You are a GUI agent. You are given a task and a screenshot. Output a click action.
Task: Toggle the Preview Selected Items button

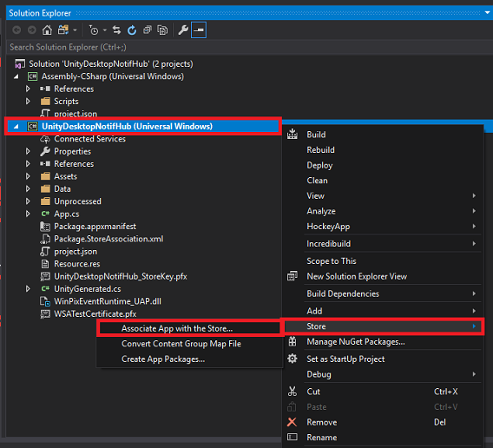coord(199,30)
